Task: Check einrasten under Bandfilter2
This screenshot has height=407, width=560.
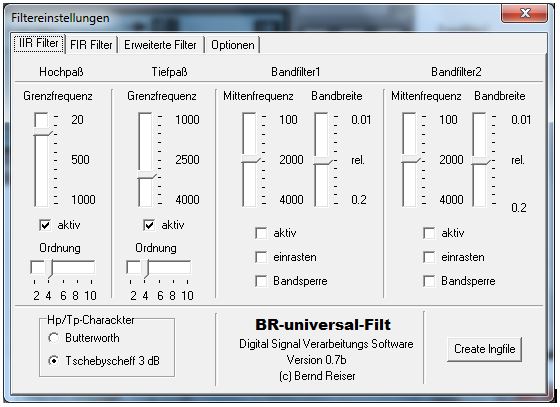Action: click(429, 257)
